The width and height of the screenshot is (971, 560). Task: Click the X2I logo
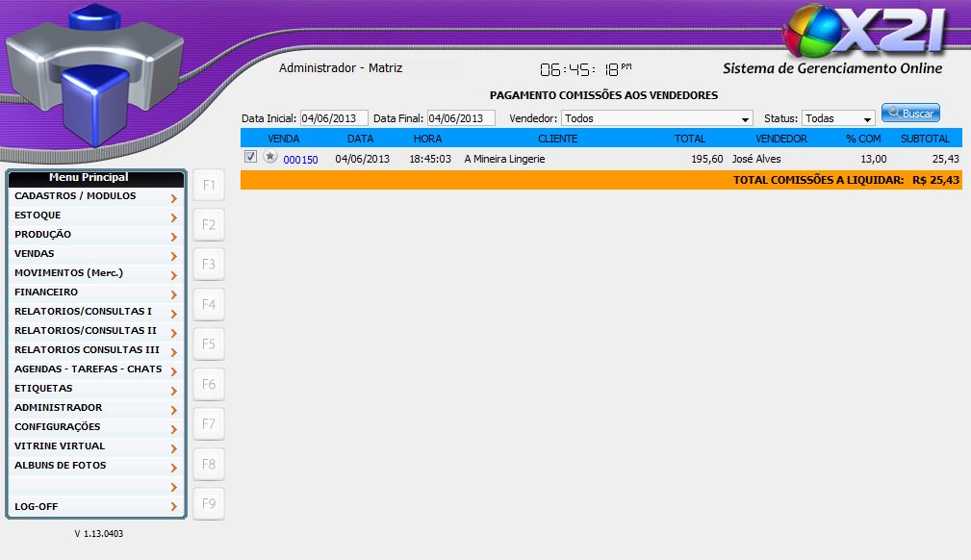coord(863,32)
